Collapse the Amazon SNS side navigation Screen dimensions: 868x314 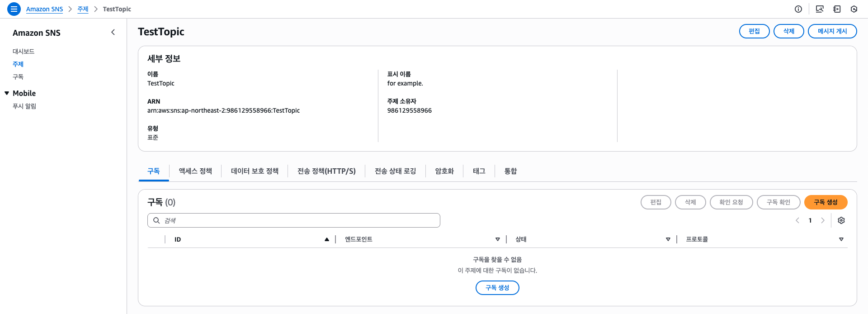click(x=113, y=32)
